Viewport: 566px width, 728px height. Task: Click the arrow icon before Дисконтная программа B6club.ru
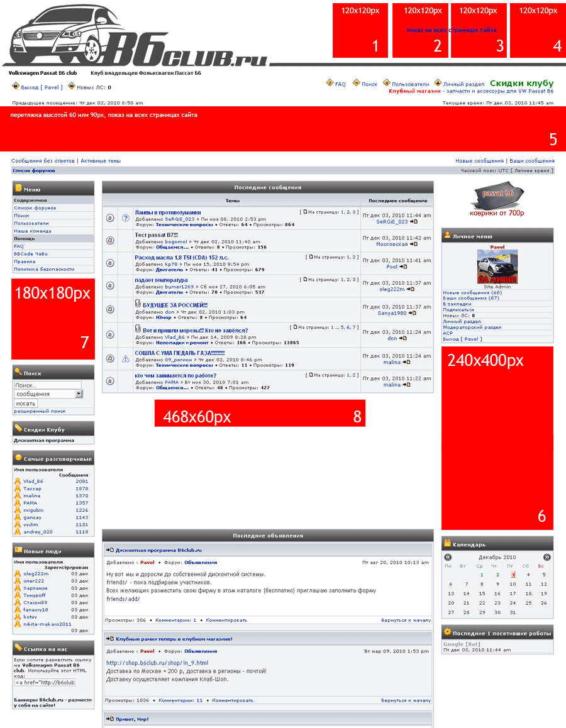(x=110, y=550)
